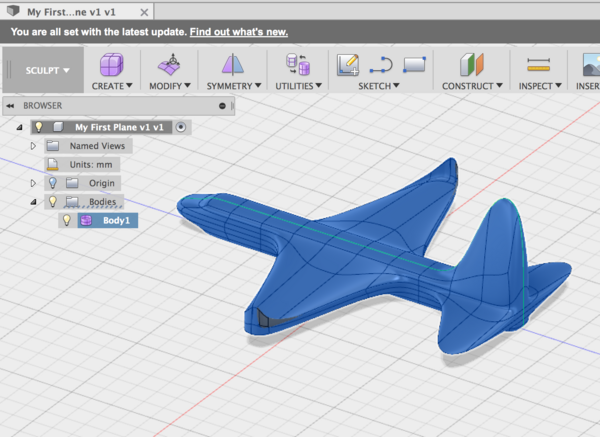This screenshot has height=437, width=600.
Task: Open the MODIFY menu
Action: pos(170,87)
